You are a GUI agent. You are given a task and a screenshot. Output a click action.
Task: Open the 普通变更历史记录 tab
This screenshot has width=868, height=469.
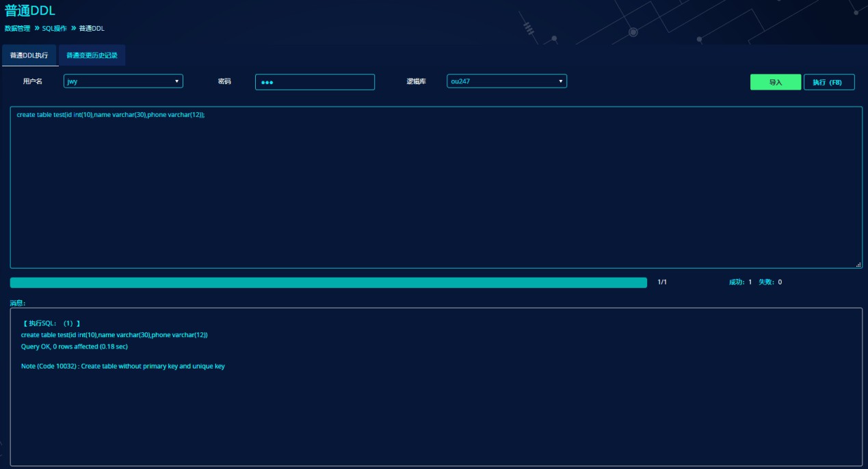point(92,55)
